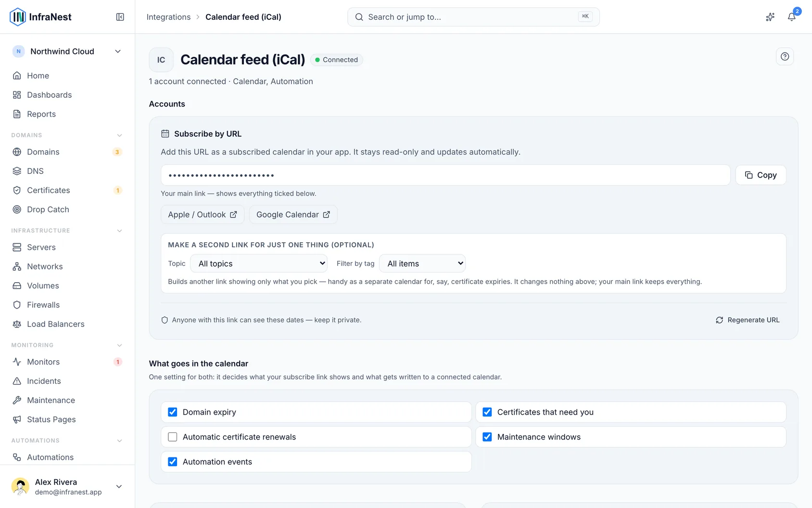Go to Domains in sidebar
This screenshot has height=508, width=812.
click(x=67, y=152)
